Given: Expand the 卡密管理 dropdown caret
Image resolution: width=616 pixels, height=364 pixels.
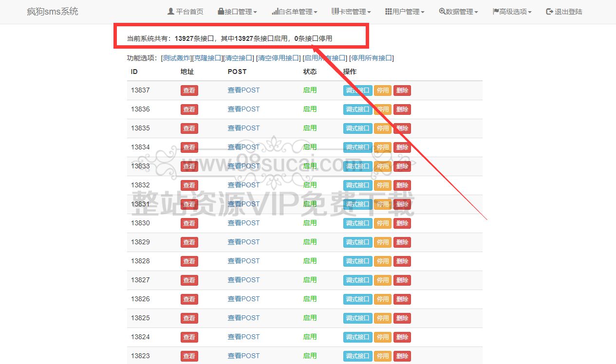Looking at the screenshot, I should [369, 12].
